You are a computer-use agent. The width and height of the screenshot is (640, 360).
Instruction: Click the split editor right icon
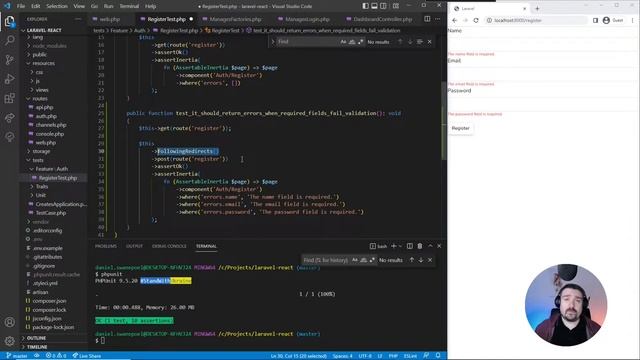coord(427,19)
